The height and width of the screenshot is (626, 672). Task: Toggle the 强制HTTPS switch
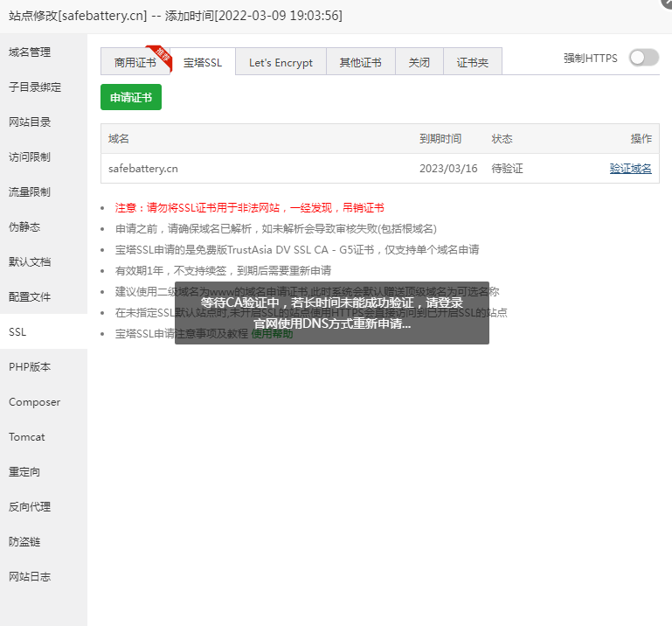[x=644, y=58]
